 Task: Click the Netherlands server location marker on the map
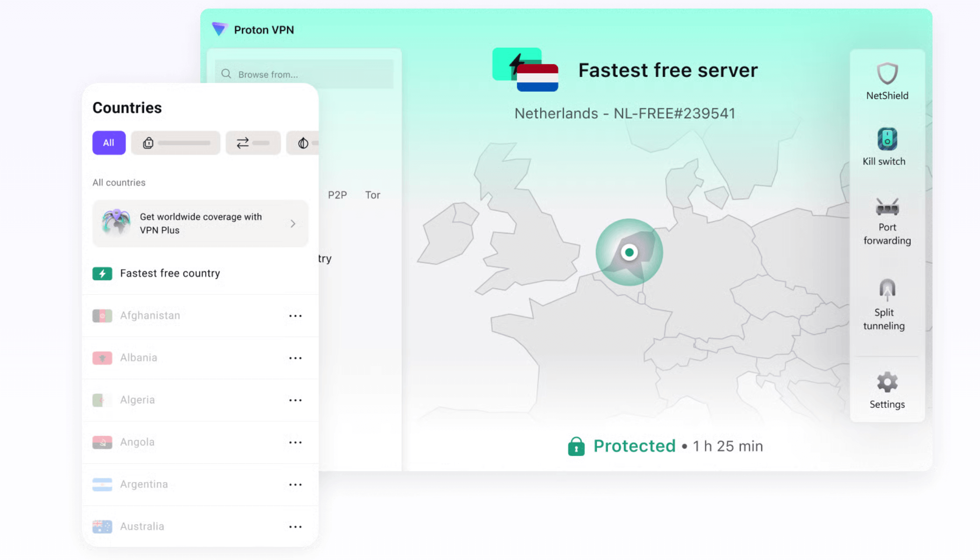(x=630, y=252)
